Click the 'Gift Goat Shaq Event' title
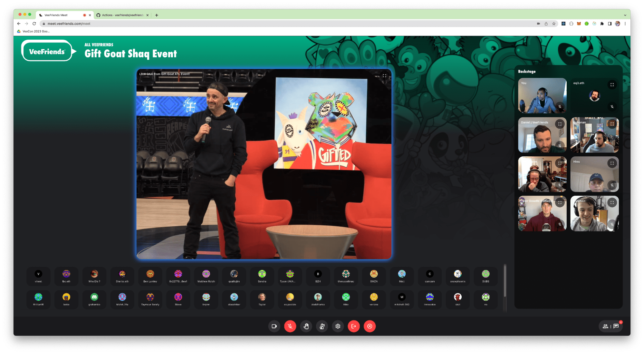Viewport: 644px width, 354px height. [131, 54]
